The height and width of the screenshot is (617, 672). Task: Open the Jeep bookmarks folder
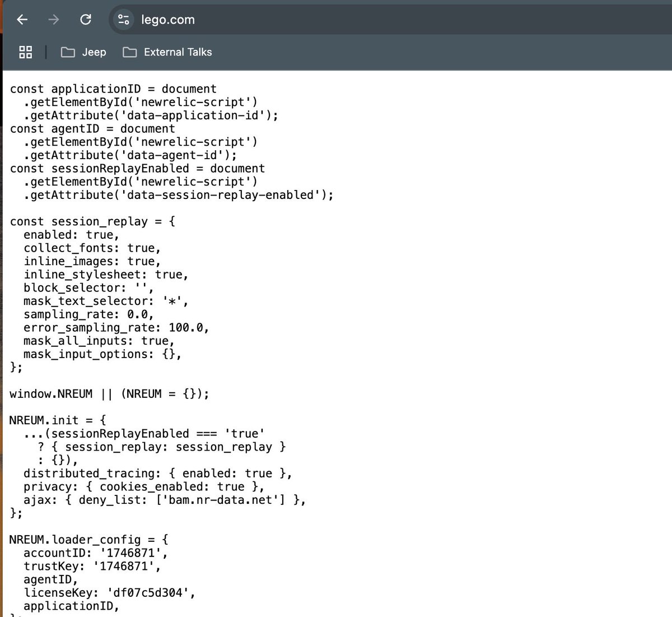(x=83, y=52)
